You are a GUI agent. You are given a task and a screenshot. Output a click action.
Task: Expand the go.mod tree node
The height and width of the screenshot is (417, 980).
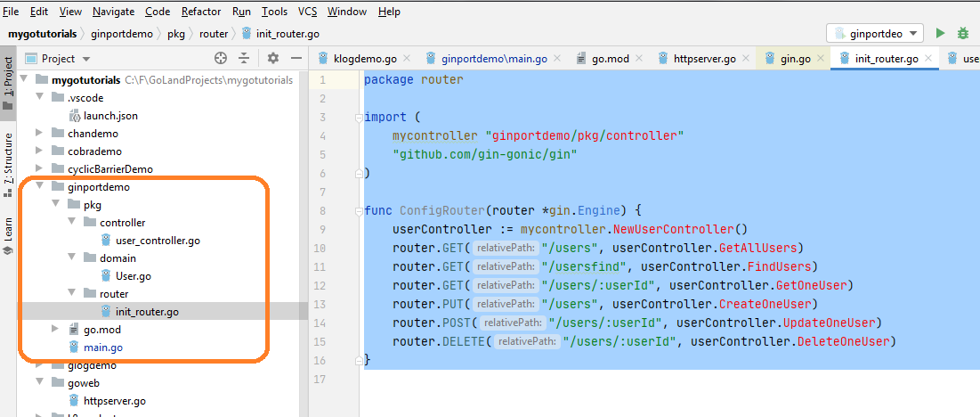(x=55, y=329)
